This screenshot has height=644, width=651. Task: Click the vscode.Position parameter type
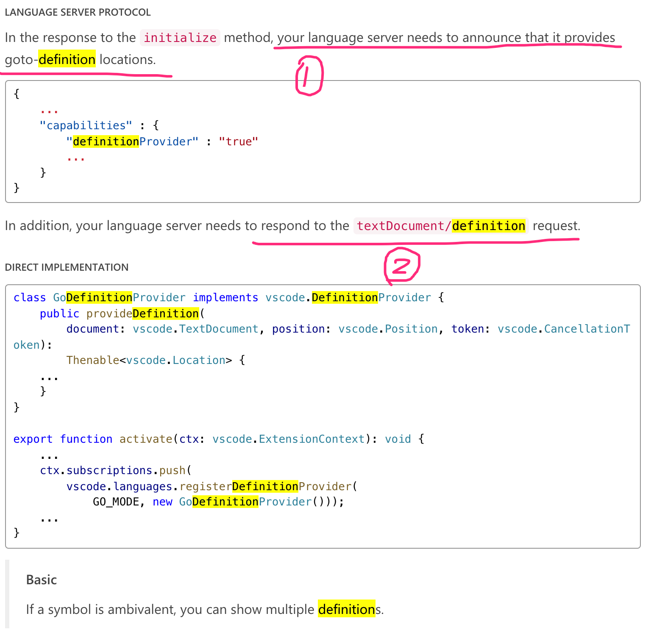pyautogui.click(x=388, y=329)
